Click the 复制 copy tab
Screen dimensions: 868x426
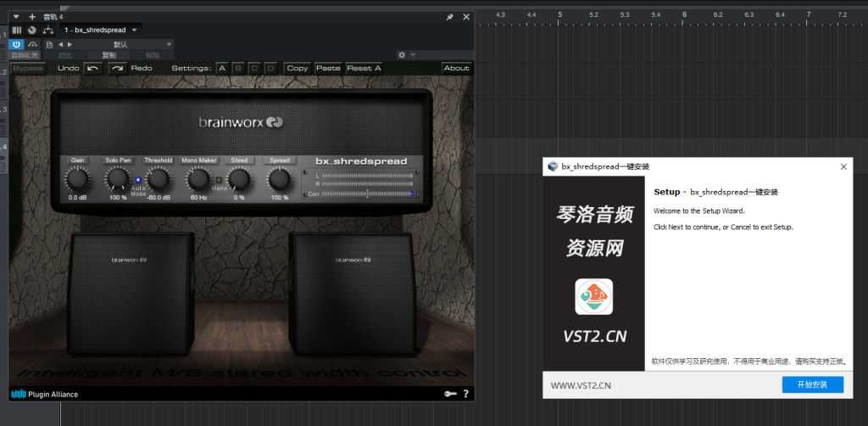click(x=109, y=55)
